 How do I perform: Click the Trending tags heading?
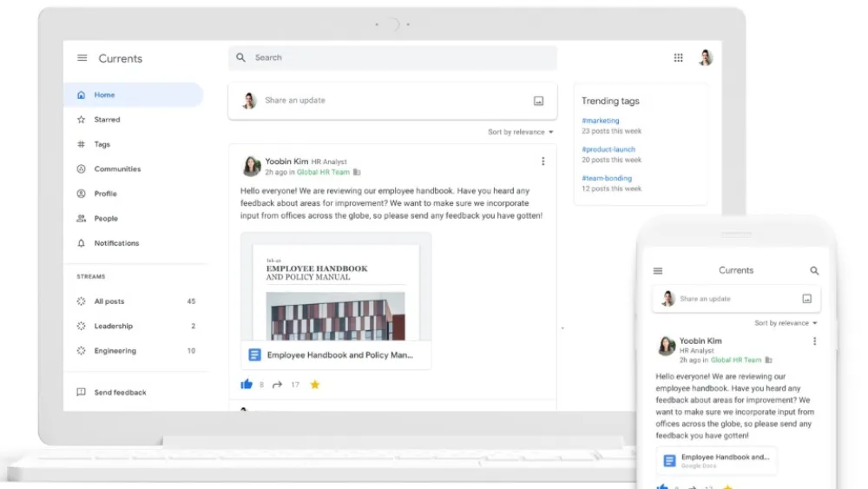click(x=610, y=101)
